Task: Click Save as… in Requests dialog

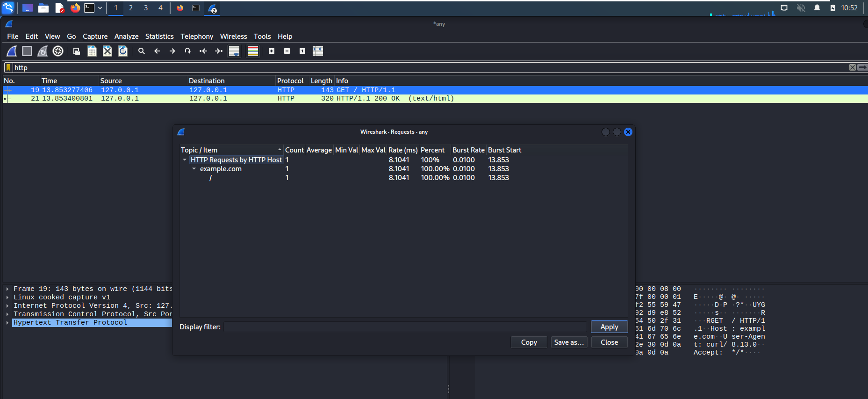Action: click(569, 342)
